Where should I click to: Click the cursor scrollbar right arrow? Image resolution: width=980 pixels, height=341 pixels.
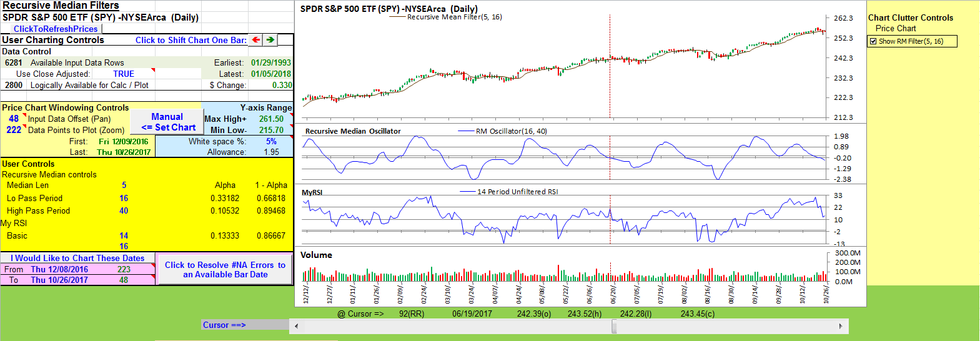tap(841, 326)
